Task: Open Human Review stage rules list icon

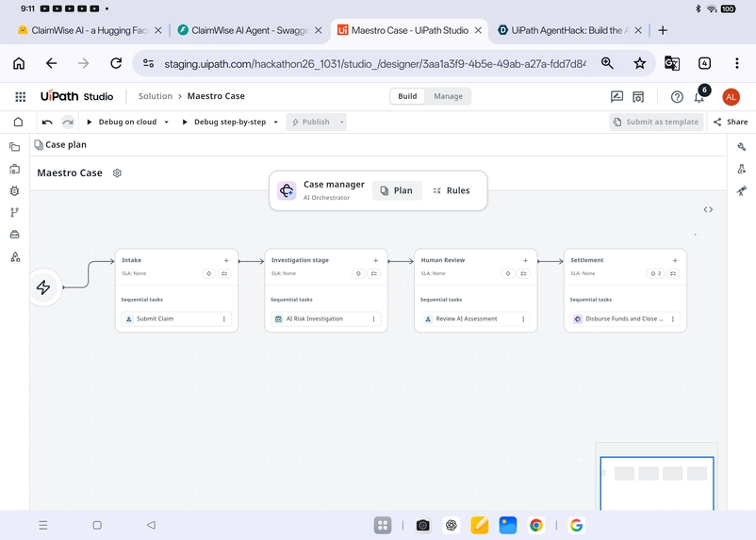Action: tap(523, 273)
